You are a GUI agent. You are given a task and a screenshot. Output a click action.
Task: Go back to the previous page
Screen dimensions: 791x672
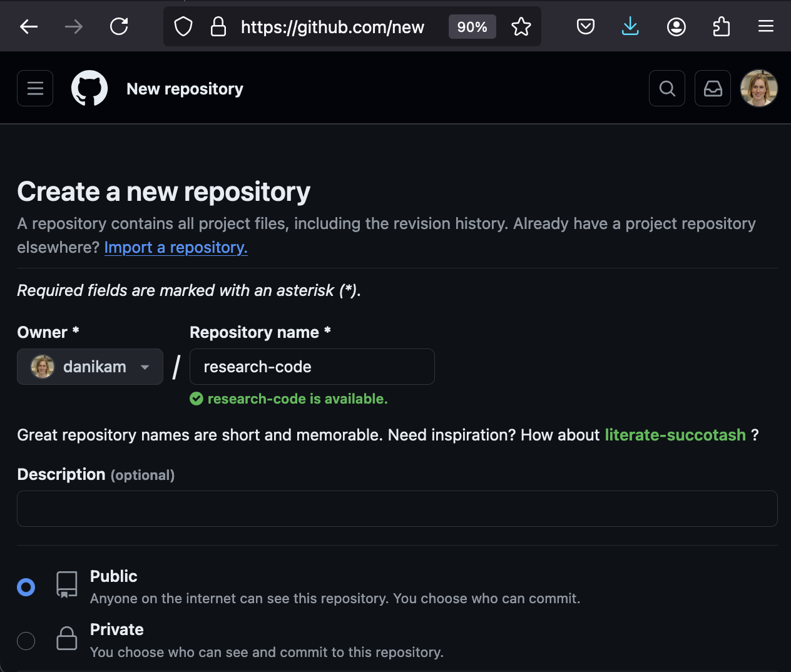click(x=29, y=26)
